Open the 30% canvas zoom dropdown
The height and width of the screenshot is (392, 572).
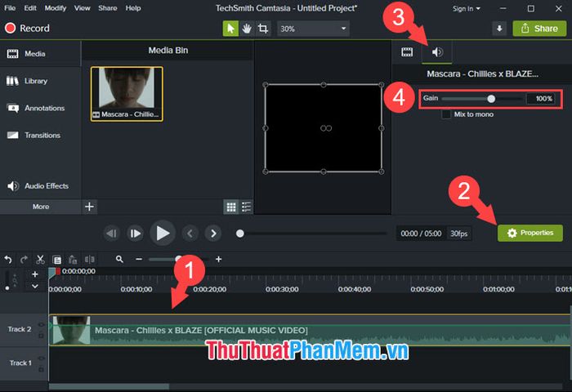[313, 29]
